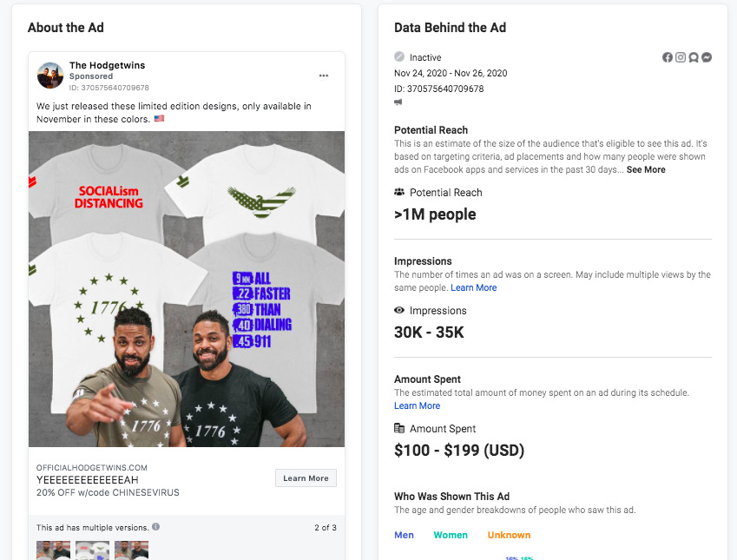Open the three-dot ad options menu
Viewport: 737px width, 560px height.
(x=324, y=76)
